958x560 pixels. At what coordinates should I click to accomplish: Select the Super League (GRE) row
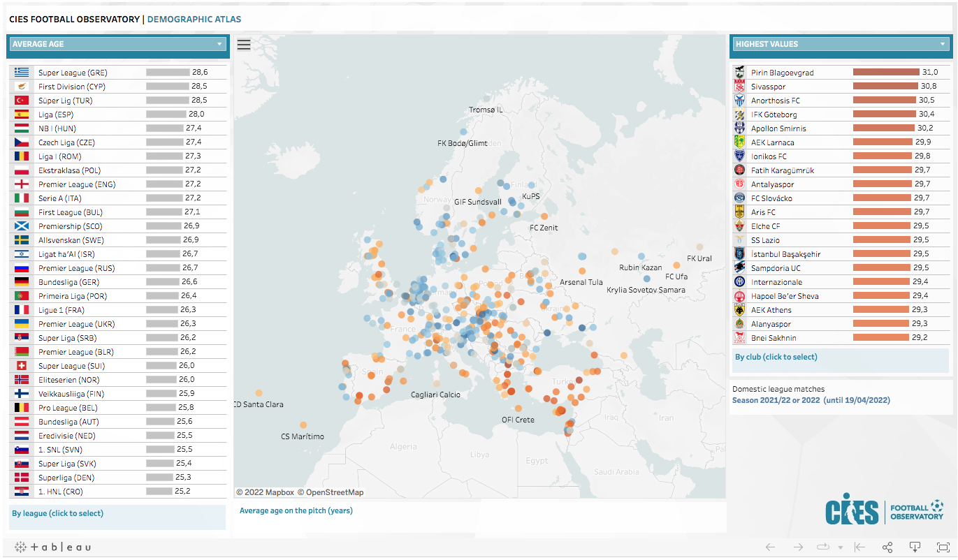[x=118, y=73]
